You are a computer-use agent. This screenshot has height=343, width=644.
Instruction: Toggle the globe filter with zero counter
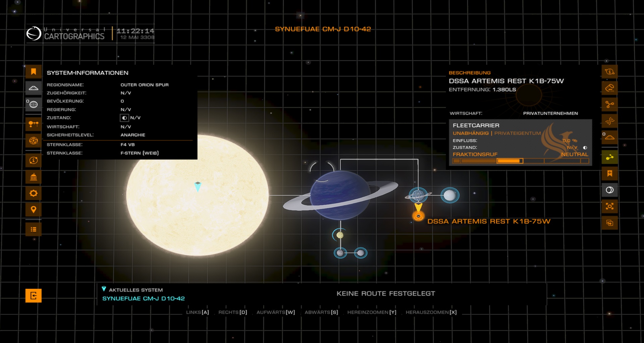(34, 105)
